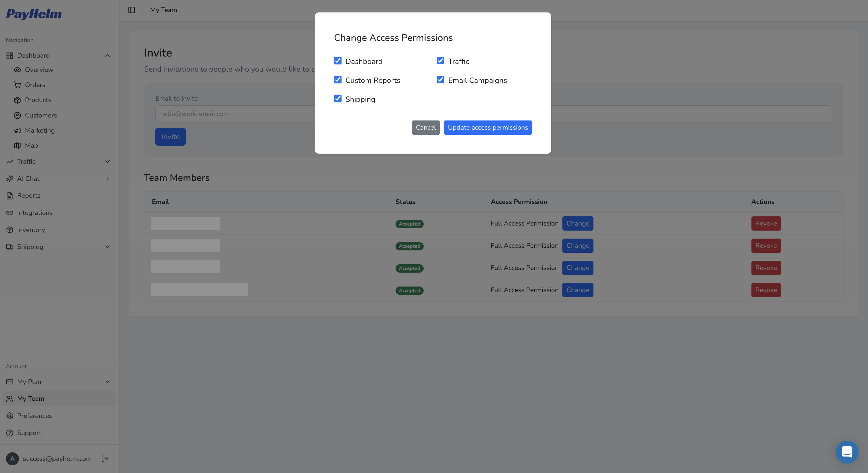Open the Reports sidebar item
The height and width of the screenshot is (473, 868).
(x=59, y=196)
